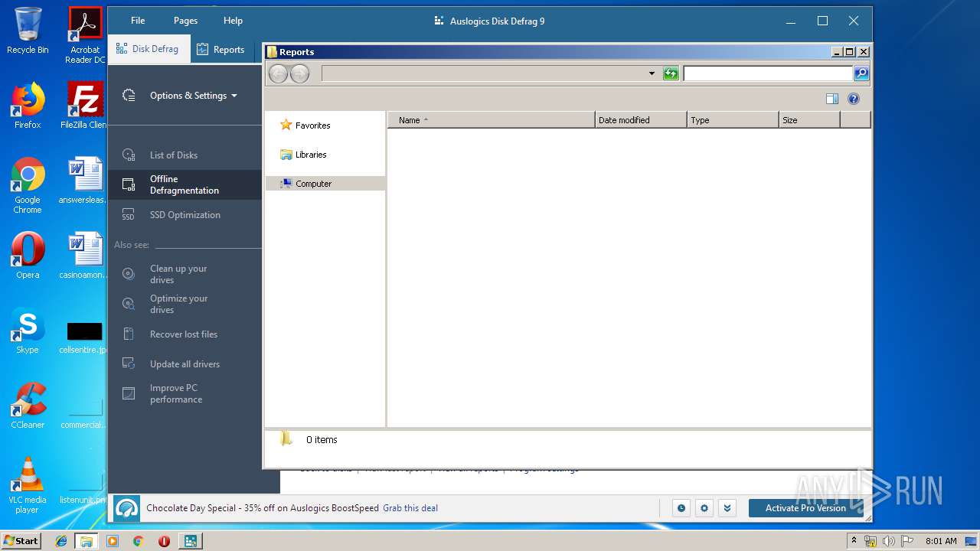This screenshot has width=980, height=551.
Task: Sort by the Type column header
Action: point(733,120)
